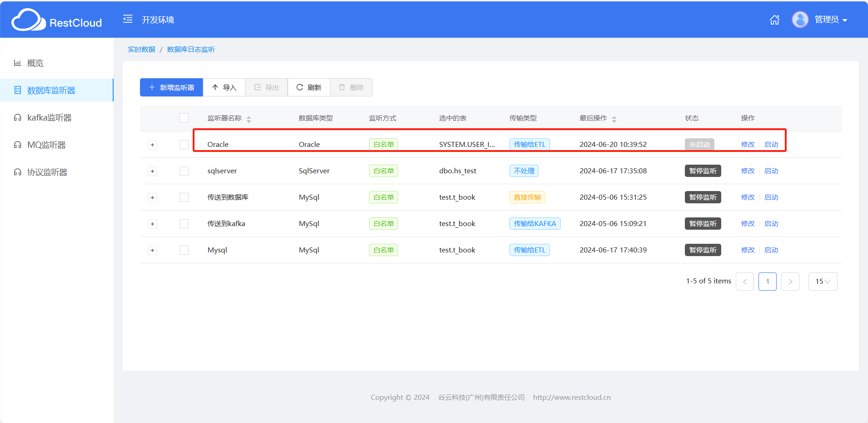The height and width of the screenshot is (423, 868).
Task: Click the 新增监听器 button
Action: point(171,87)
